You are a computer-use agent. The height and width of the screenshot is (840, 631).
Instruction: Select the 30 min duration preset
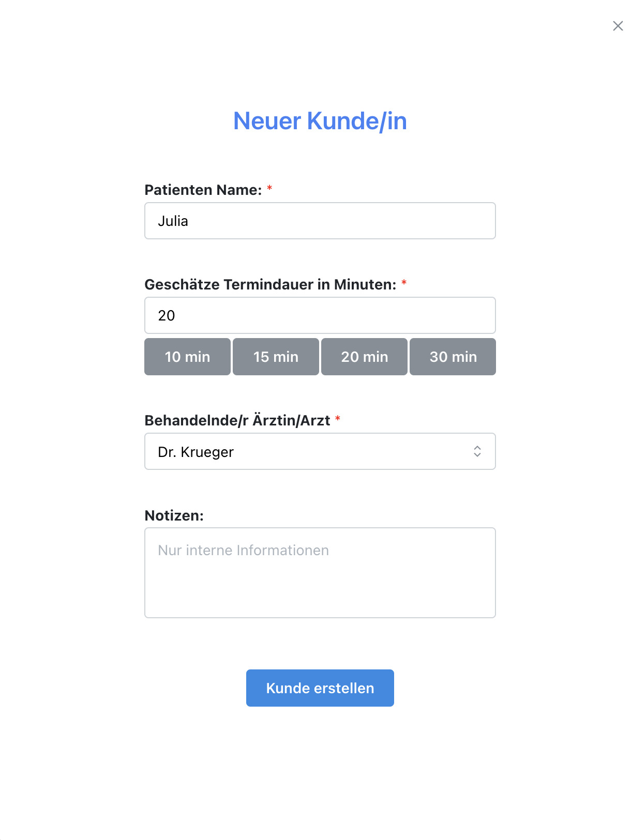[453, 357]
